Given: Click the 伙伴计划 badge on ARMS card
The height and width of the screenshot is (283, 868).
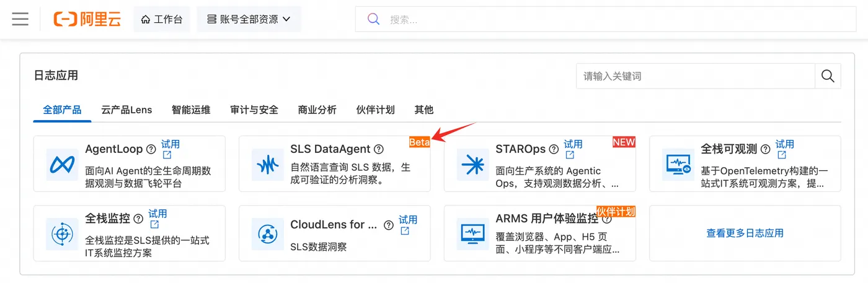Looking at the screenshot, I should (616, 212).
